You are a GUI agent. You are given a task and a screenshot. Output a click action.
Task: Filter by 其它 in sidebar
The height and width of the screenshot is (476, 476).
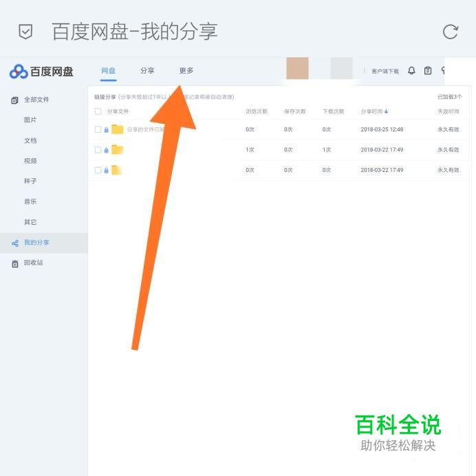(30, 222)
